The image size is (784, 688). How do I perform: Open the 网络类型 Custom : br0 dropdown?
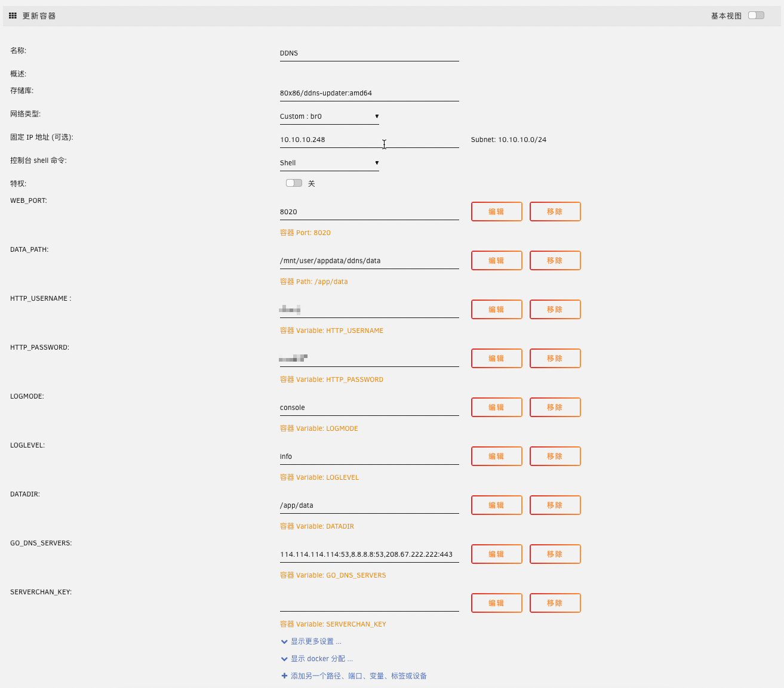click(330, 116)
